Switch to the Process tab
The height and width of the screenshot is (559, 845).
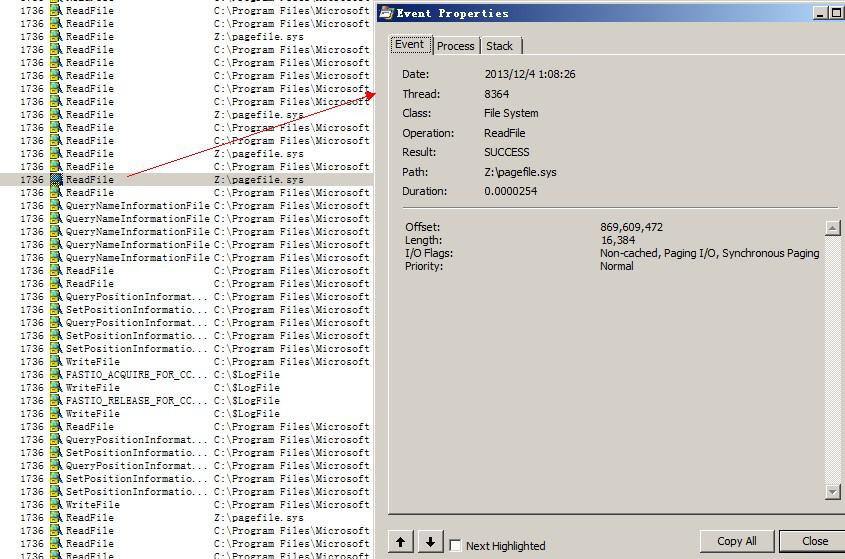coord(455,46)
